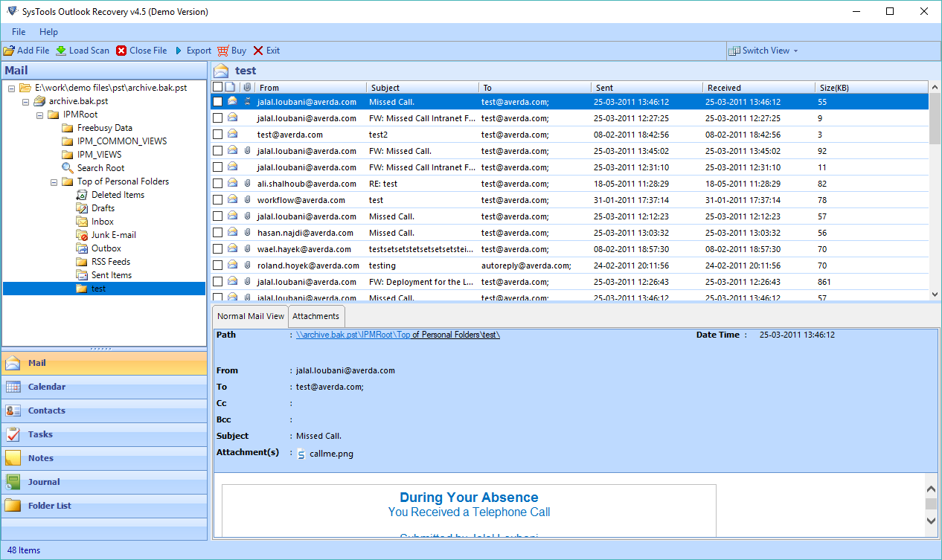Open the testing message to autoreply@averda.com
This screenshot has height=560, width=942.
click(x=570, y=265)
